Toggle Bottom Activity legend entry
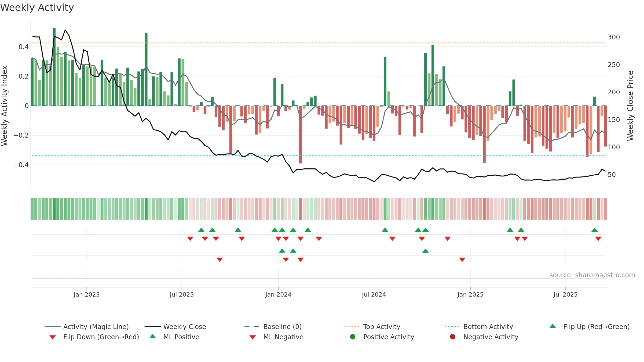644x362 pixels. click(479, 327)
